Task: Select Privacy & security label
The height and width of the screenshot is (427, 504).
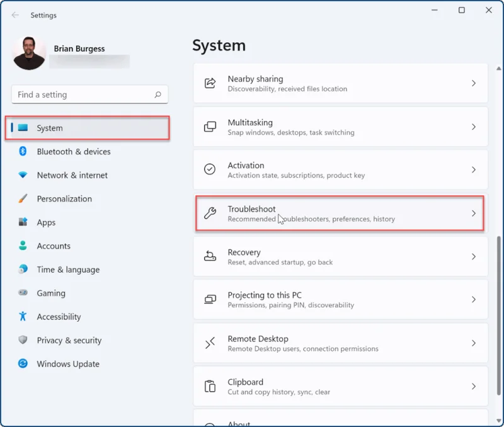Action: pyautogui.click(x=69, y=340)
